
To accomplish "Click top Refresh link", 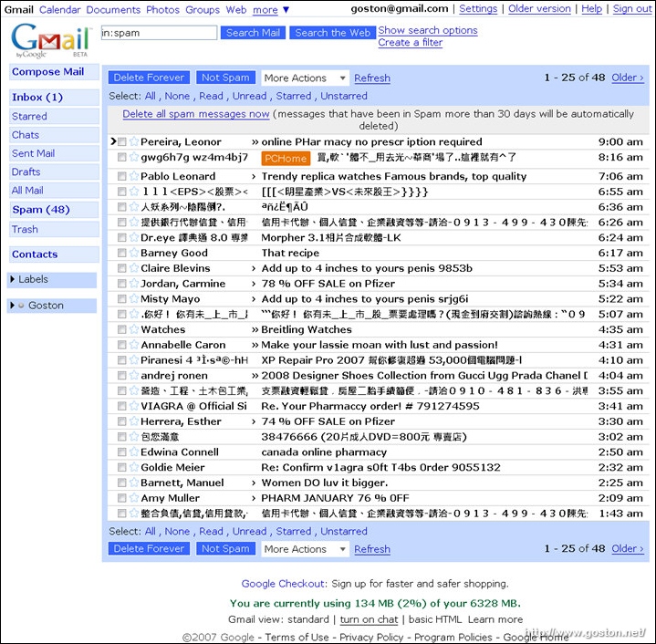I will point(372,78).
